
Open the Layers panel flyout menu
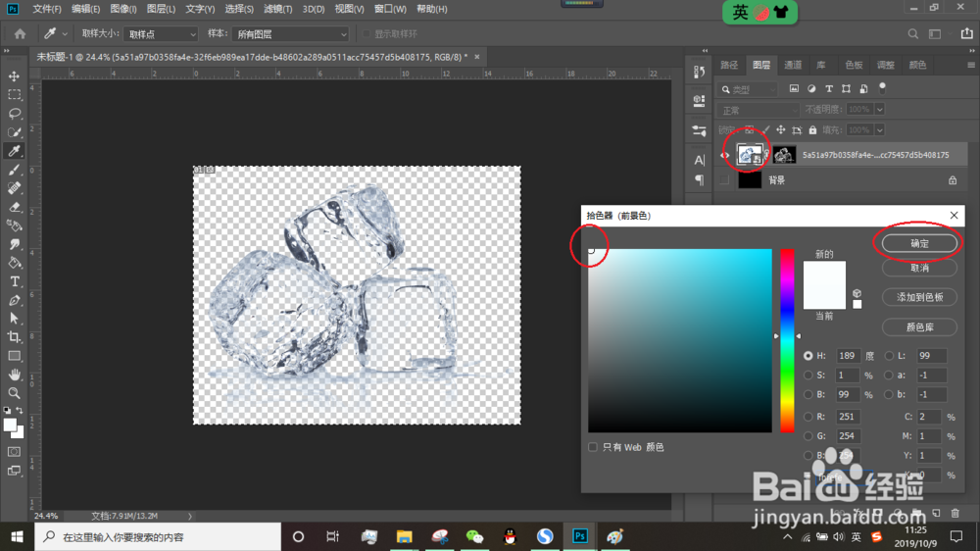(970, 65)
